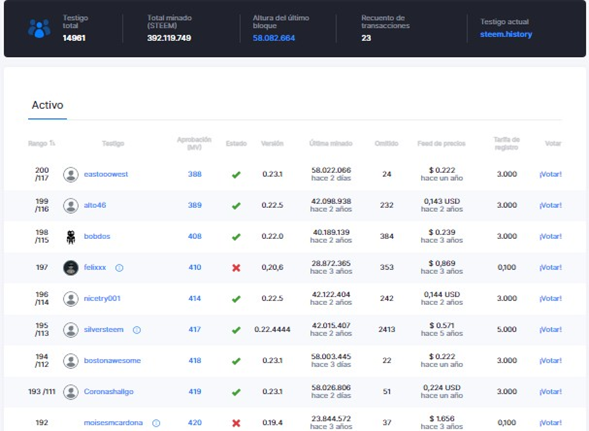Vote for witness eastooowest

coord(550,174)
